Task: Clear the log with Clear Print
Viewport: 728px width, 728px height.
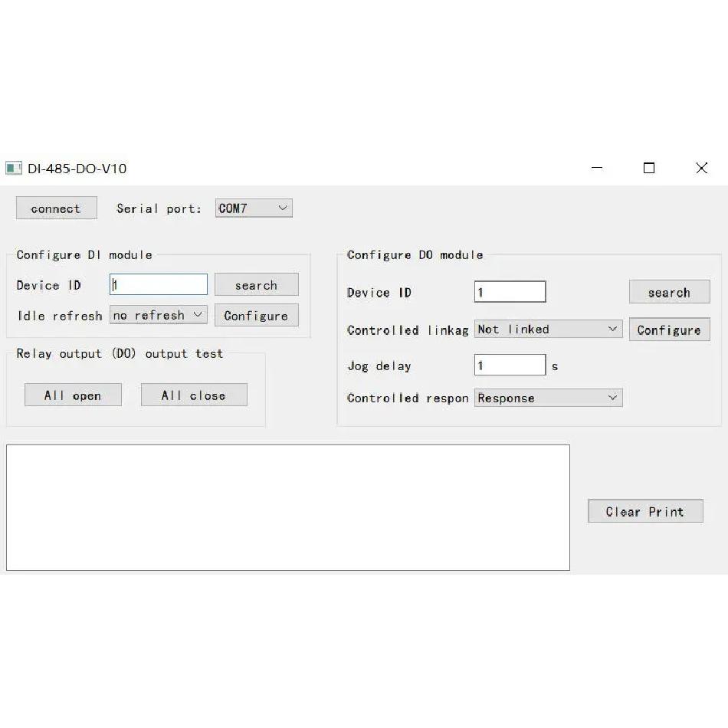Action: click(x=645, y=511)
